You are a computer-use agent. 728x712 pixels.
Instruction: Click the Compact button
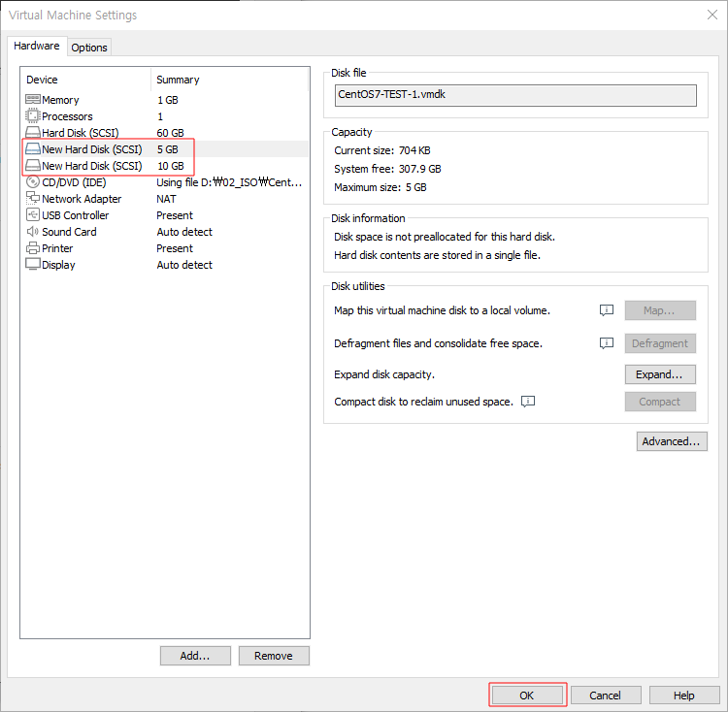pyautogui.click(x=660, y=402)
